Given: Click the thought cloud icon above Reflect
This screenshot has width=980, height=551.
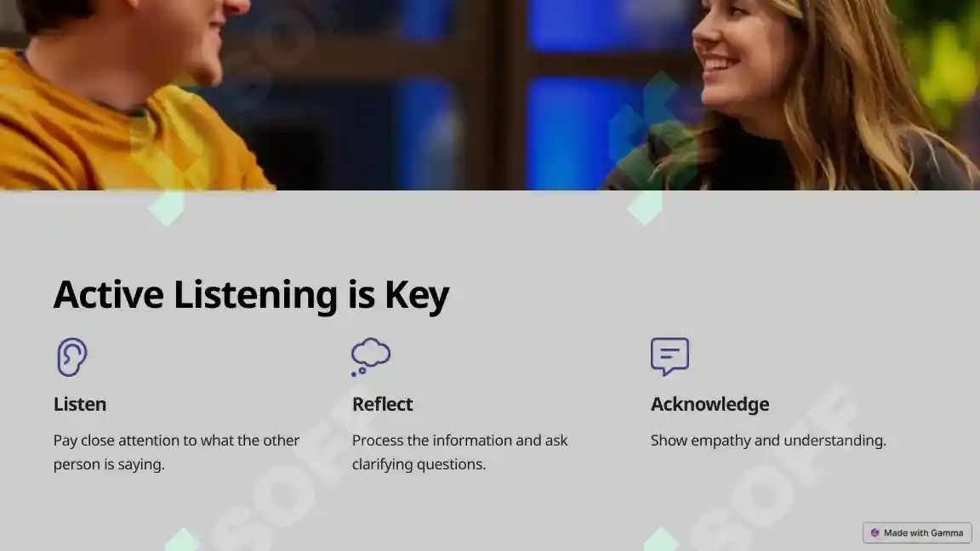Looking at the screenshot, I should pos(371,357).
